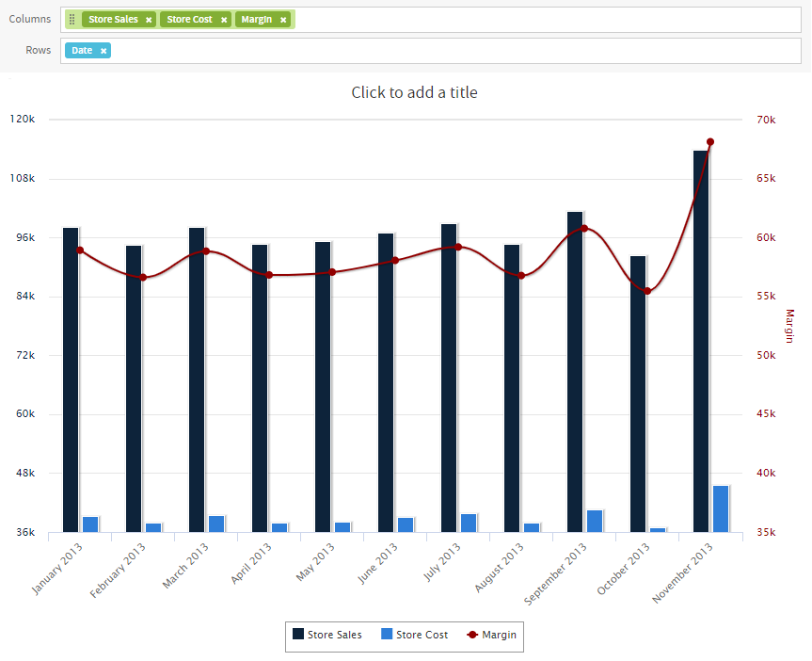Click the September 2013 Margin data point
Viewport: 812px width, 661px height.
584,228
